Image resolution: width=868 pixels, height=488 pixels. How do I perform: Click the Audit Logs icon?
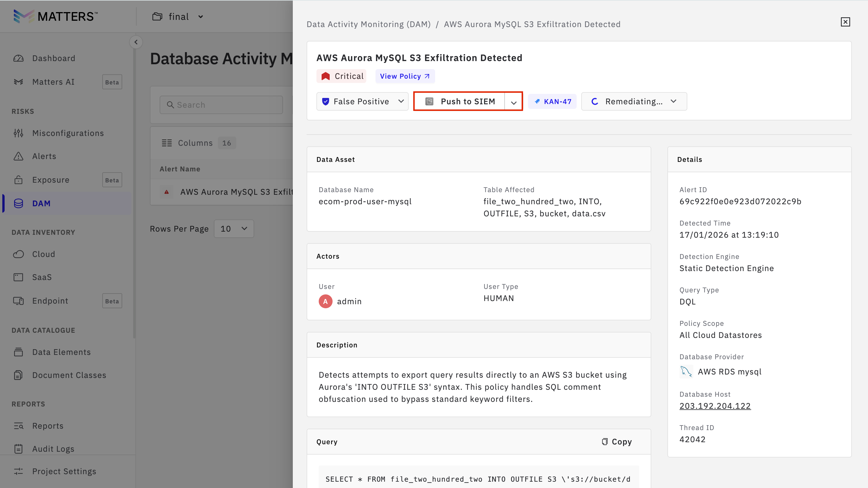(18, 449)
